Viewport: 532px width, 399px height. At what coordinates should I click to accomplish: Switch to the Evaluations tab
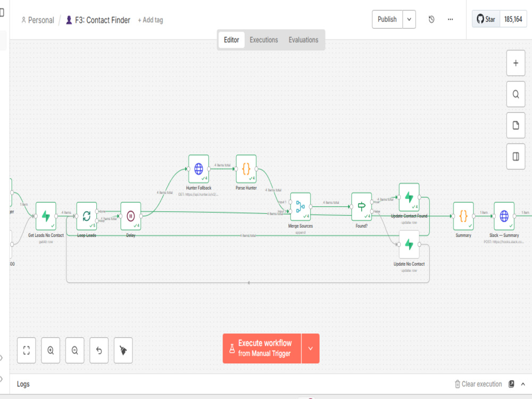tap(303, 40)
